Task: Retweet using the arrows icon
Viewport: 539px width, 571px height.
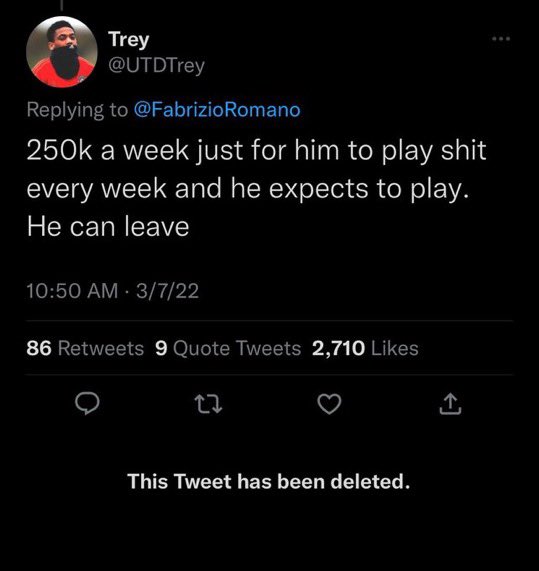Action: pyautogui.click(x=208, y=404)
